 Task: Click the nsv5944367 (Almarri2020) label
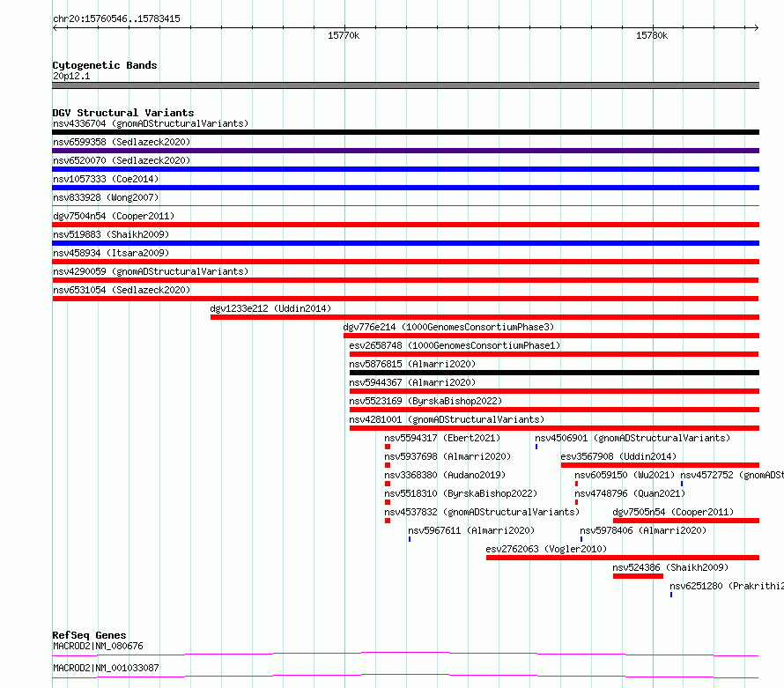412,382
